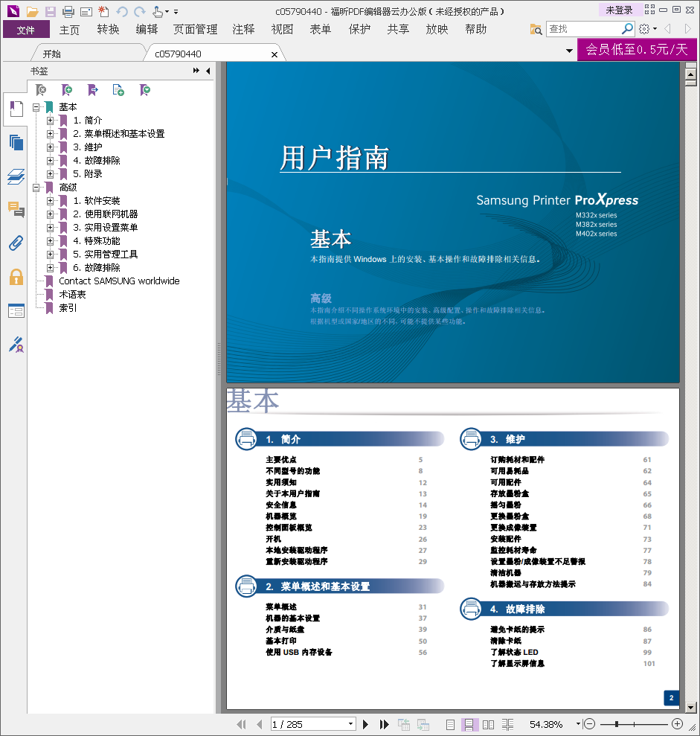Switch to facing pages view
The image size is (700, 736).
pyautogui.click(x=488, y=724)
